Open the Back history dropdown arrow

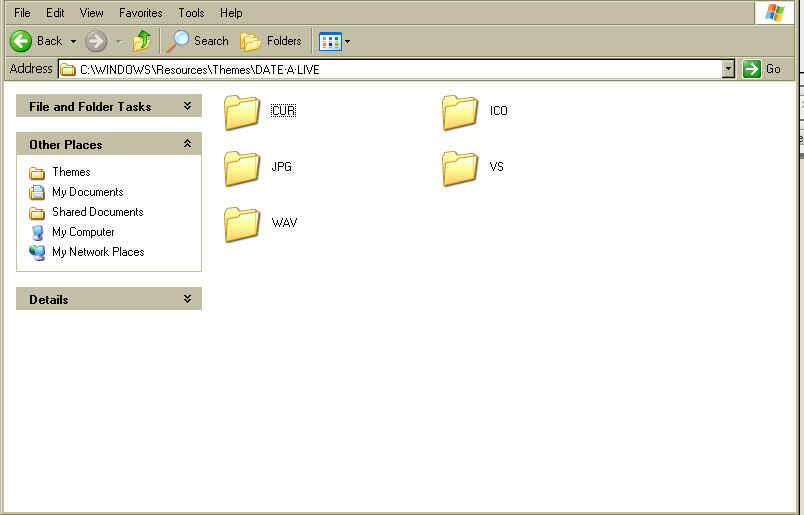coord(73,42)
